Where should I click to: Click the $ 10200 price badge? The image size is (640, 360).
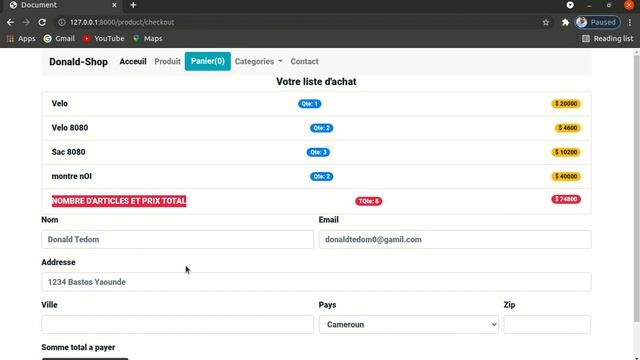tap(566, 152)
